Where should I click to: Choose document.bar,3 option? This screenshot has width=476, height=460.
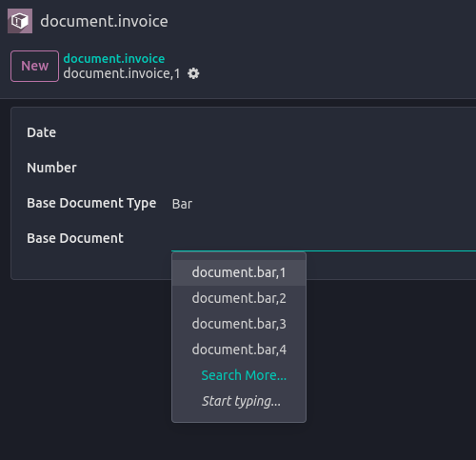(x=239, y=324)
